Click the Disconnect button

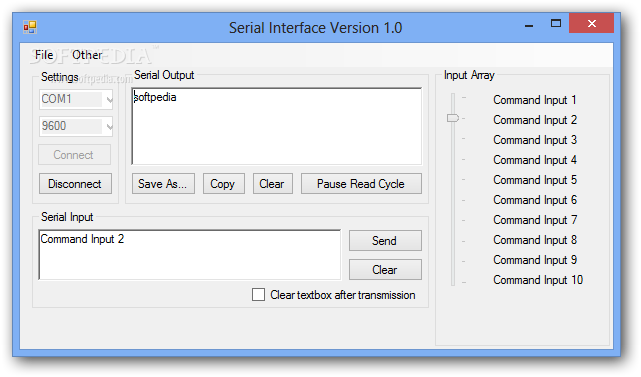point(75,184)
